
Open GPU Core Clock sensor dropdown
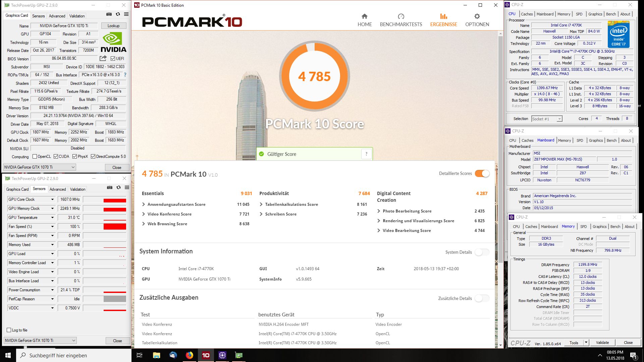[52, 199]
